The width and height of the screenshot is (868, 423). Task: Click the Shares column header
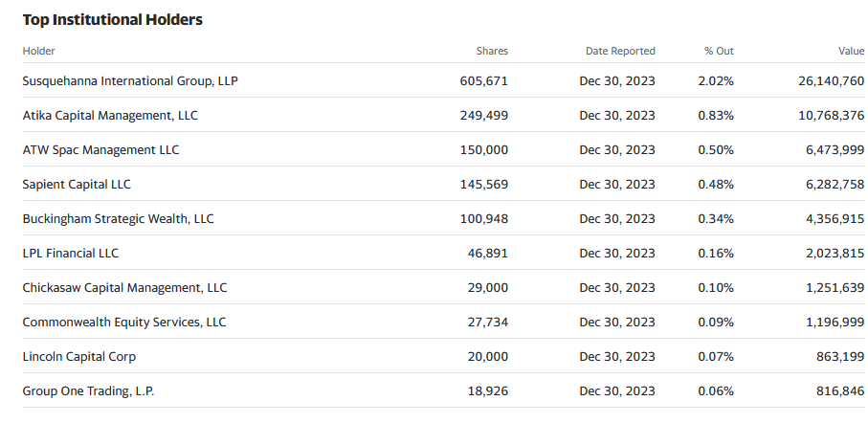[x=492, y=51]
